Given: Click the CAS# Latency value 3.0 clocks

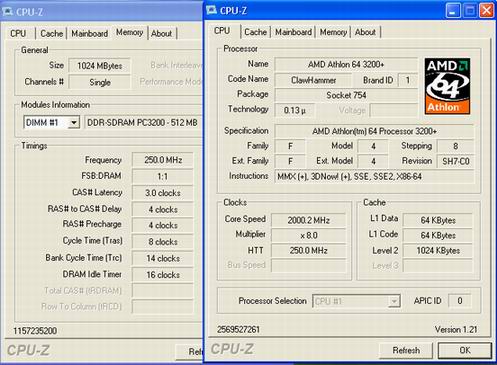Looking at the screenshot, I should [x=163, y=193].
